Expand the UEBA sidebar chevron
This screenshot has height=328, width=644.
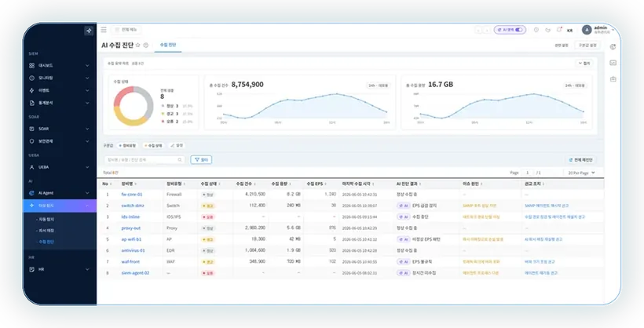click(87, 167)
